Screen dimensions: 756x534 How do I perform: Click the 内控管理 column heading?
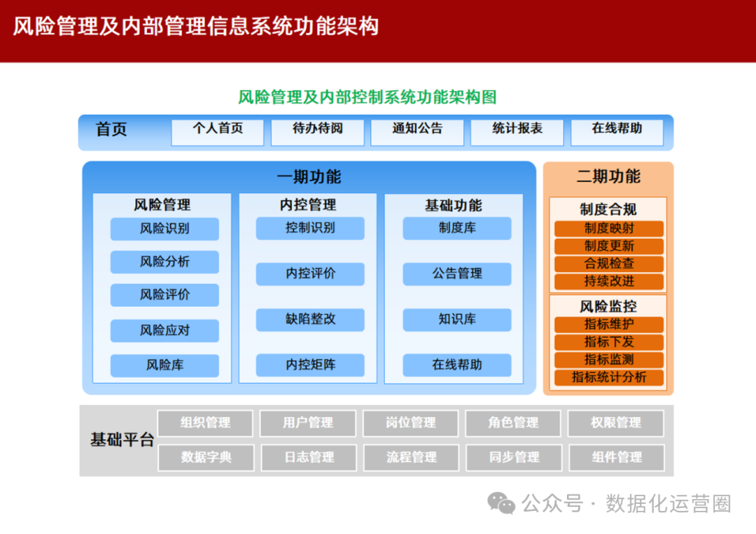(x=308, y=205)
